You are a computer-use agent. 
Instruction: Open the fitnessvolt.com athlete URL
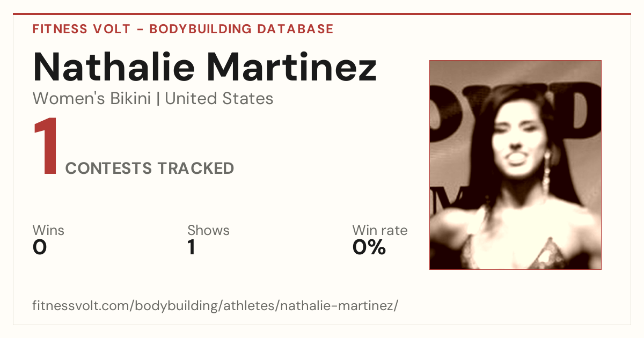(x=215, y=306)
